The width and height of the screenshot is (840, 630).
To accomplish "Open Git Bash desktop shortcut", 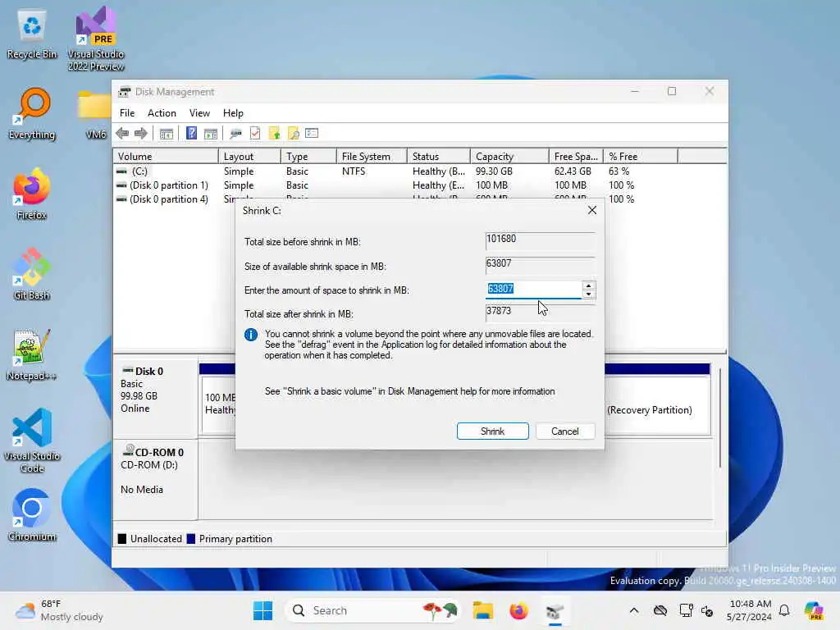I will (x=32, y=274).
